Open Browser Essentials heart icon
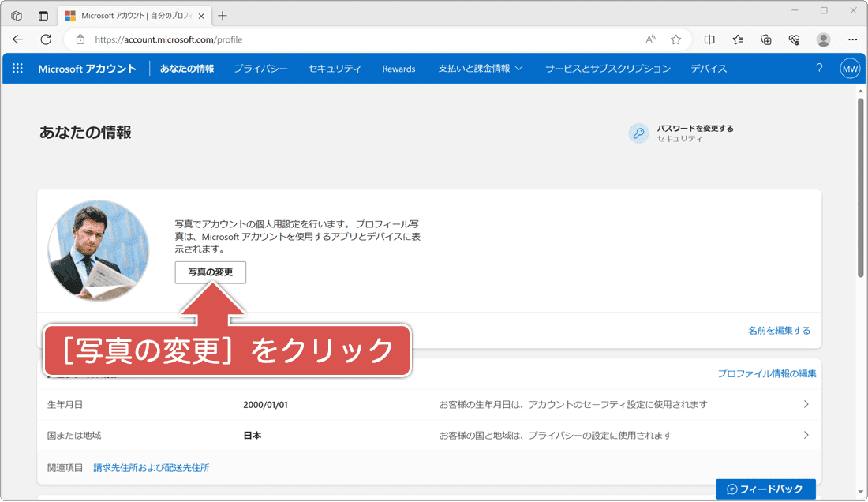The width and height of the screenshot is (868, 502). coord(794,39)
